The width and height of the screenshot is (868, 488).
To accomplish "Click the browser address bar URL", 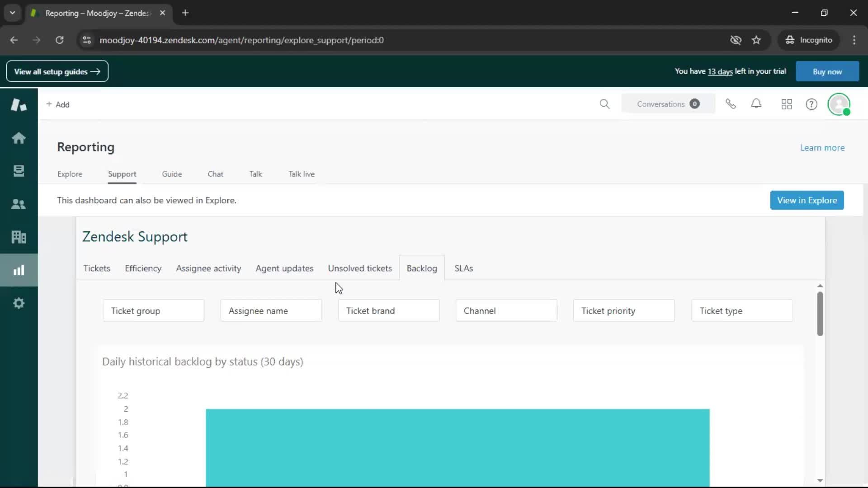I will coord(241,40).
